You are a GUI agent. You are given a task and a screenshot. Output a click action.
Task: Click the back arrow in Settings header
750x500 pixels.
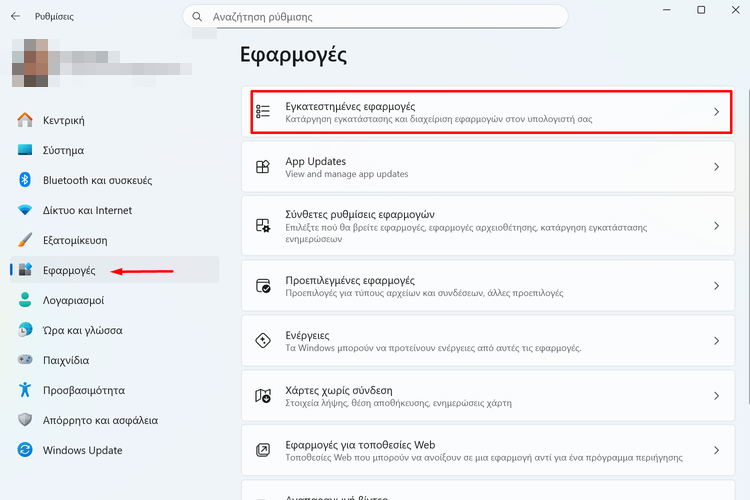tap(15, 17)
